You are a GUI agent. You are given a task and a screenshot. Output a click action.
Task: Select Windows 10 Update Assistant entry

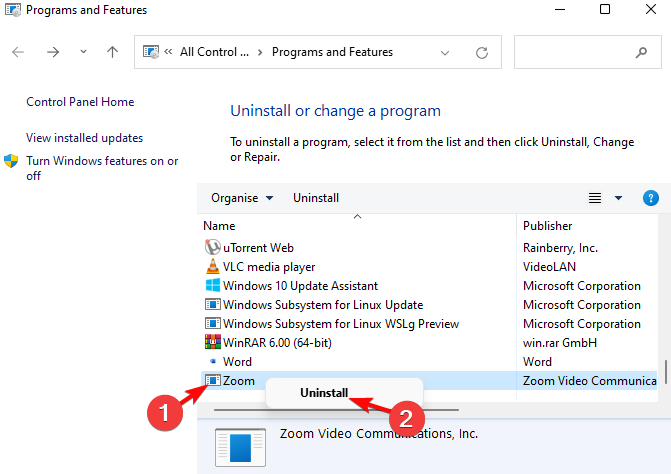tap(300, 286)
